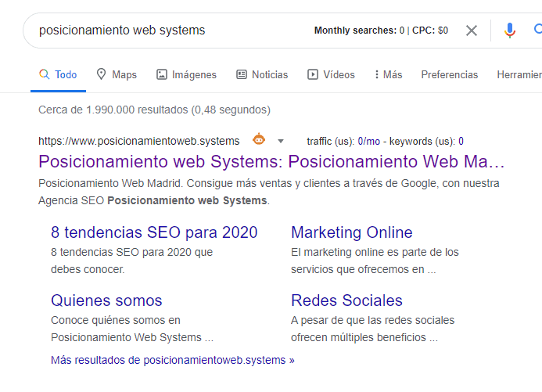
Task: Click the https://www.posicionamientoweb.systems URL
Action: coord(139,141)
